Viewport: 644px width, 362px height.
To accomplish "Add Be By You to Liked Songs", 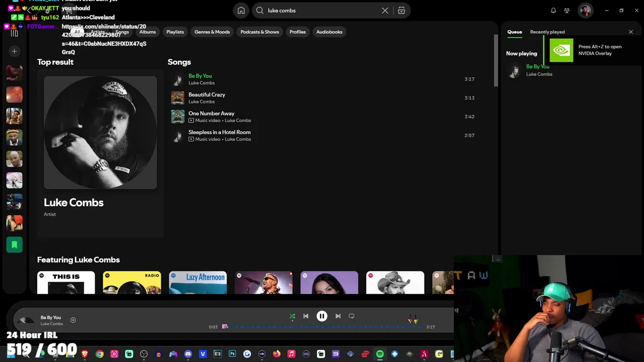I will 73,320.
